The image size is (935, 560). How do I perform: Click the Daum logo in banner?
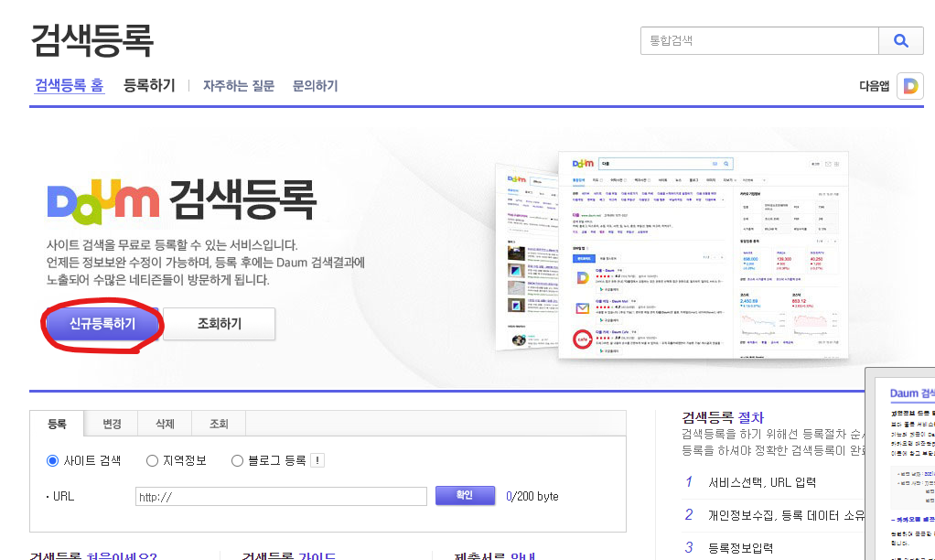coord(103,201)
